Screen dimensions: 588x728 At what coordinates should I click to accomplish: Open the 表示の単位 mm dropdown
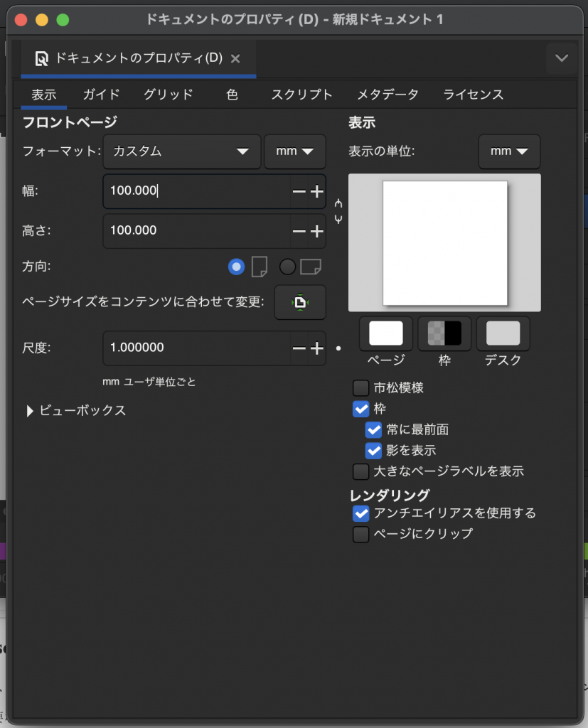(x=510, y=151)
